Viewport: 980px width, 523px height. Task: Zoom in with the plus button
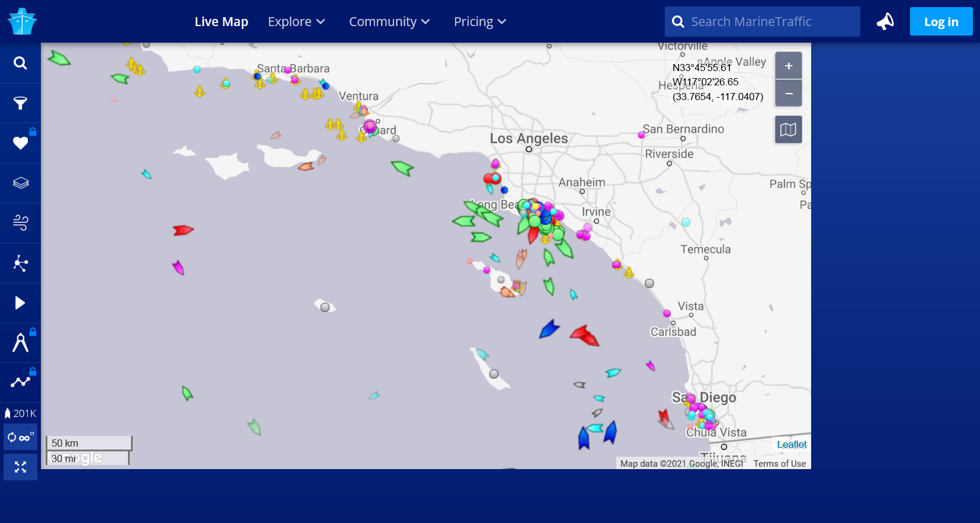coord(789,66)
